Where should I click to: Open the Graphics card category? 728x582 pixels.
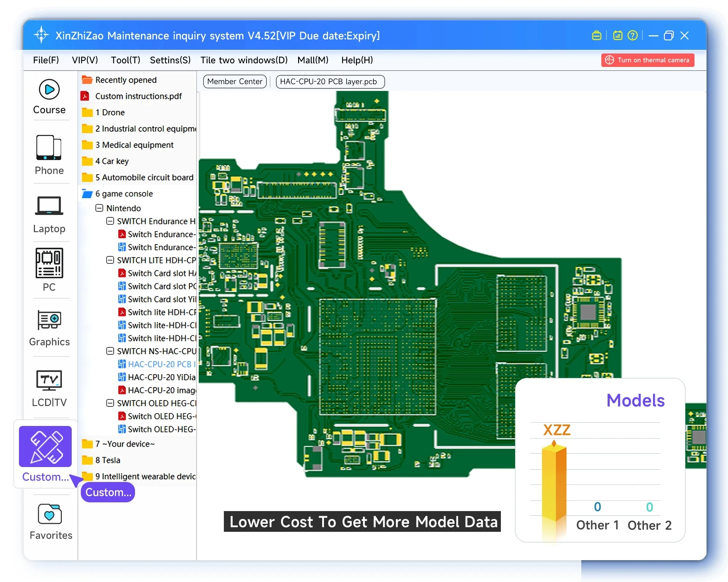tap(49, 320)
